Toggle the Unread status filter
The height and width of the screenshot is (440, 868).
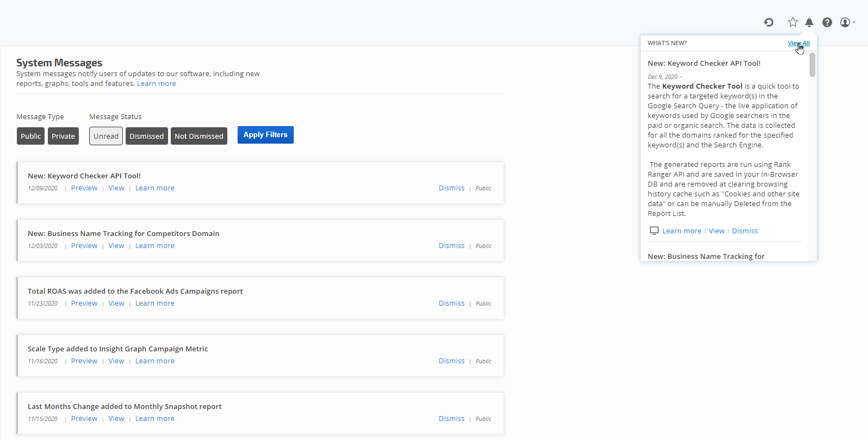(x=106, y=136)
